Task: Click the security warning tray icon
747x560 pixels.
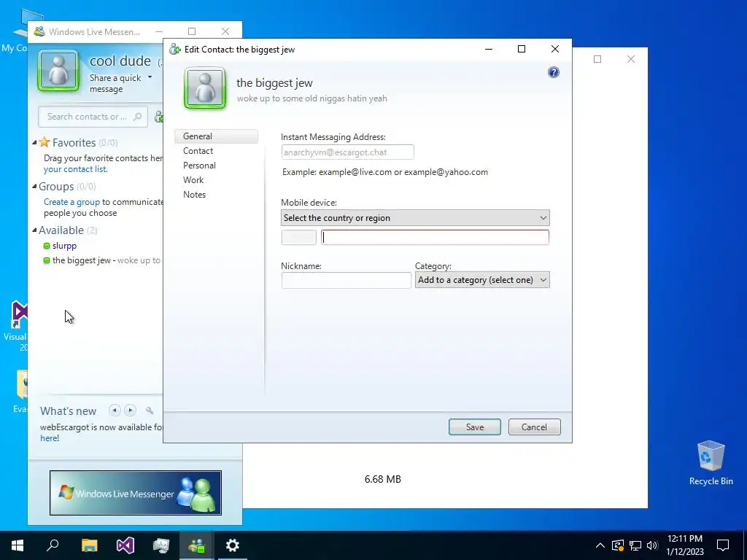Action: click(617, 545)
